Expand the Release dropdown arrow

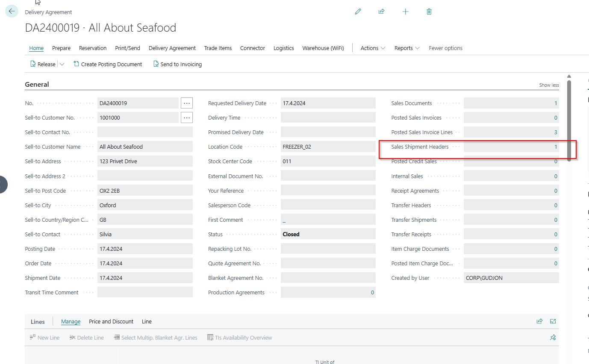tap(62, 64)
